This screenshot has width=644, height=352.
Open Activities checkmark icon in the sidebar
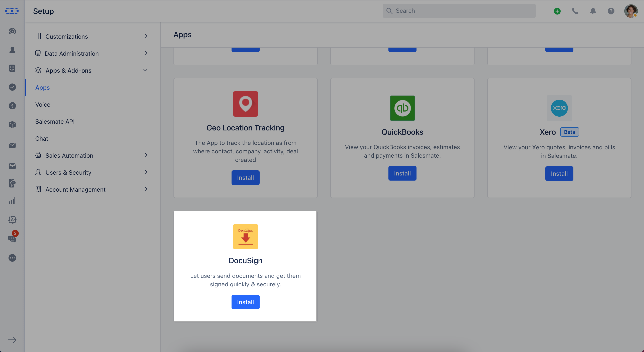tap(12, 87)
